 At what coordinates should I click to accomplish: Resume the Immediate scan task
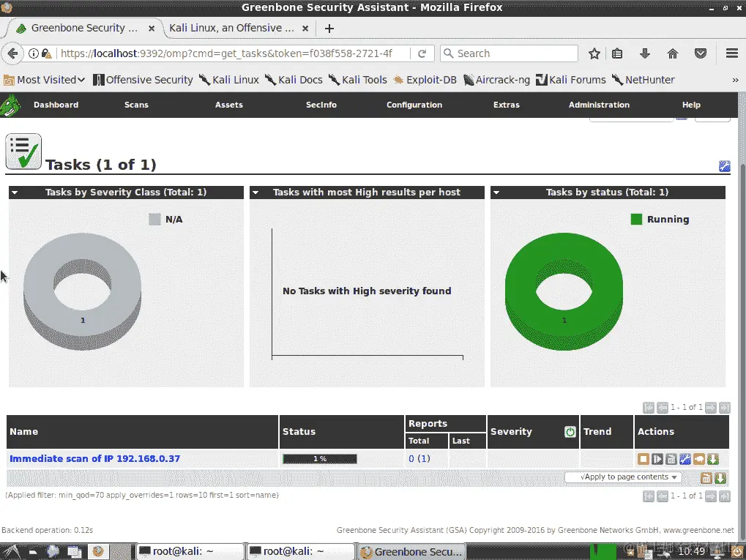point(657,459)
